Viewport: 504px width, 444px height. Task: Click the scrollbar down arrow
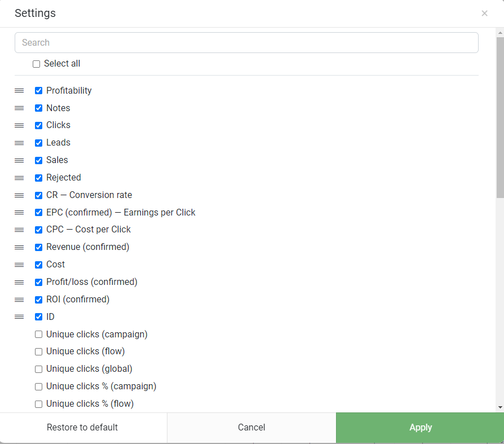pyautogui.click(x=500, y=407)
